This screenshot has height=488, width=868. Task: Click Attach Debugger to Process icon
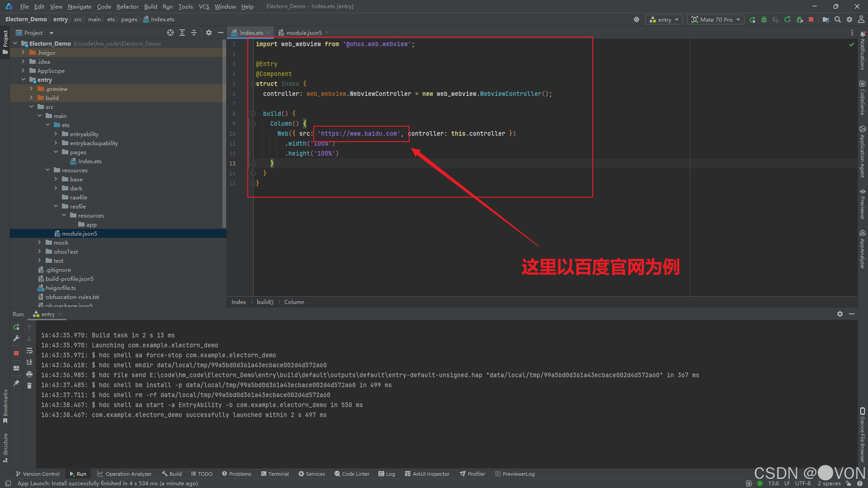tap(799, 19)
